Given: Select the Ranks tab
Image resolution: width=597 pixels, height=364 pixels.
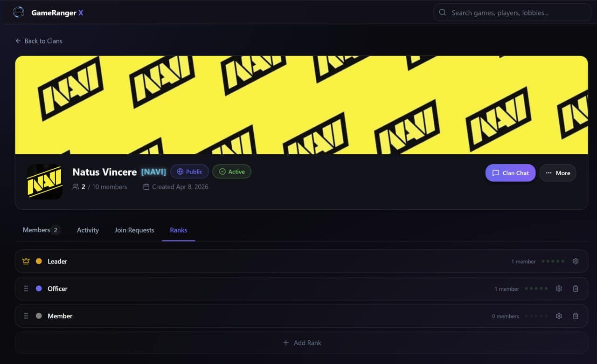Looking at the screenshot, I should click(178, 230).
